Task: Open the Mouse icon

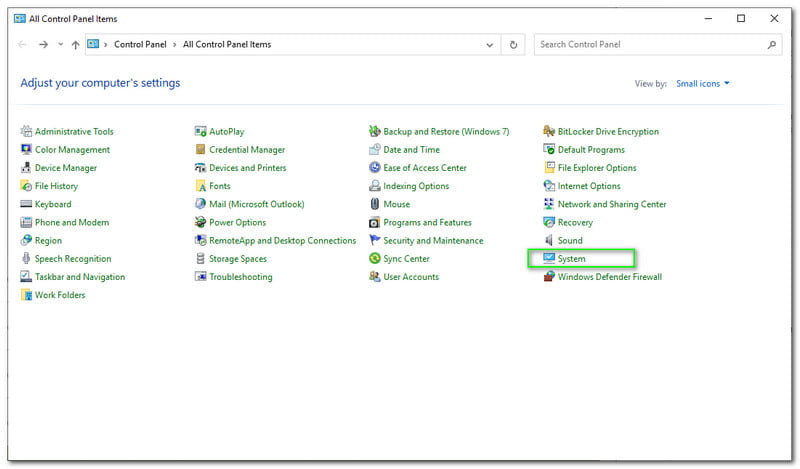Action: [x=375, y=204]
